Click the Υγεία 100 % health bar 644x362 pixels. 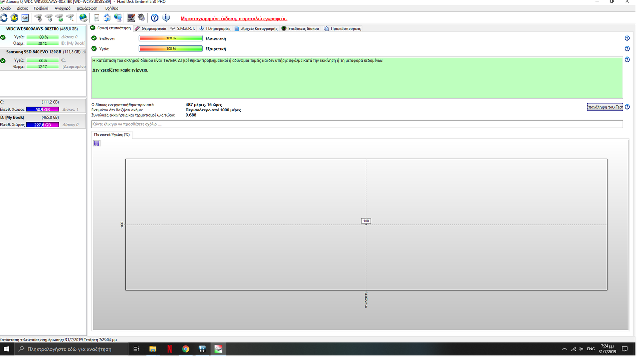171,49
